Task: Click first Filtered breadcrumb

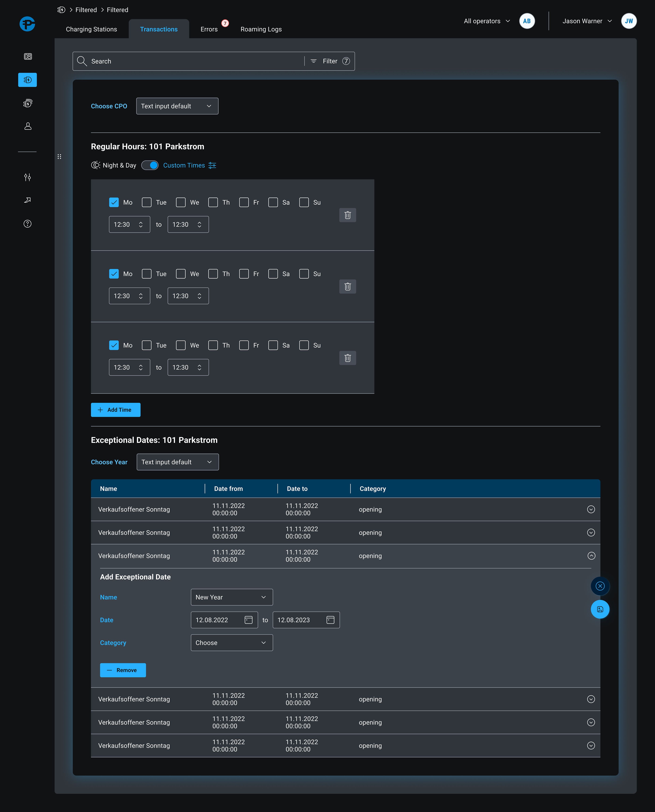Action: pos(86,10)
